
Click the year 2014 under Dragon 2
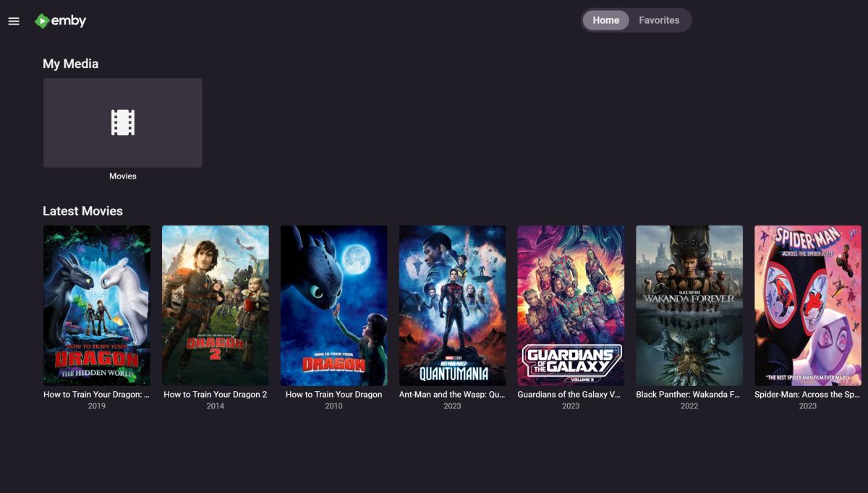click(x=216, y=406)
